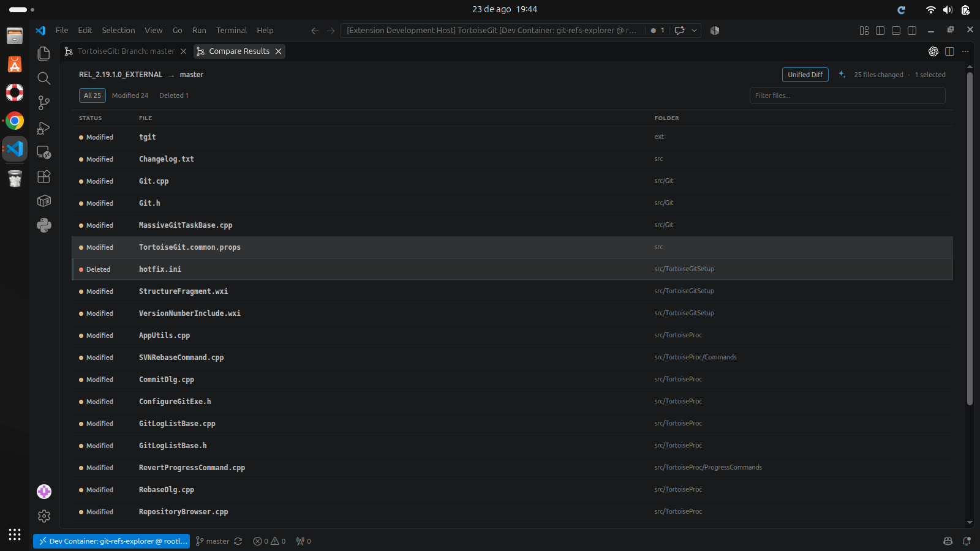Image resolution: width=980 pixels, height=551 pixels.
Task: Click the forwarded ports indicator in status bar
Action: click(303, 541)
